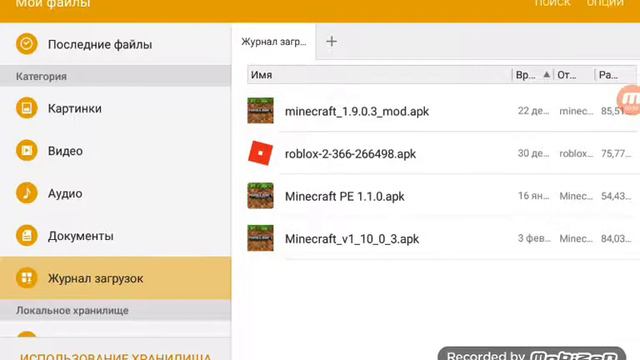Sort by the От... column header
Screen dimensions: 640x360
[x=573, y=75]
